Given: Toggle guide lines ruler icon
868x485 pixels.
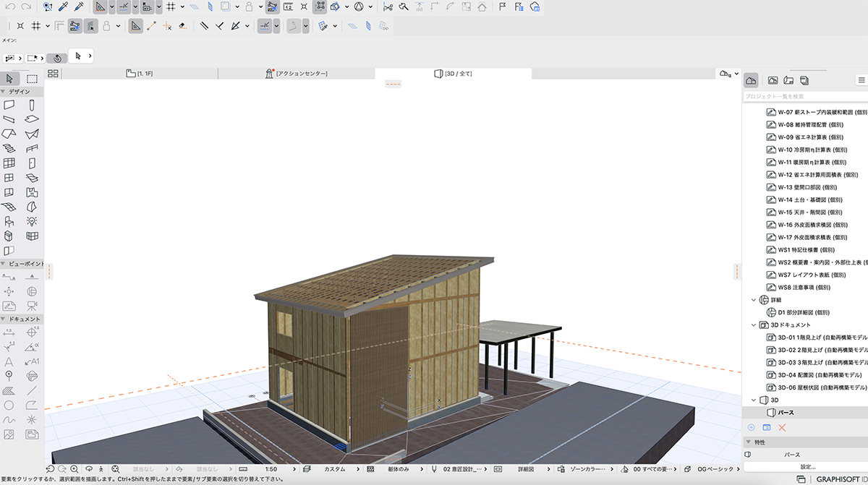Looking at the screenshot, I should (x=101, y=7).
